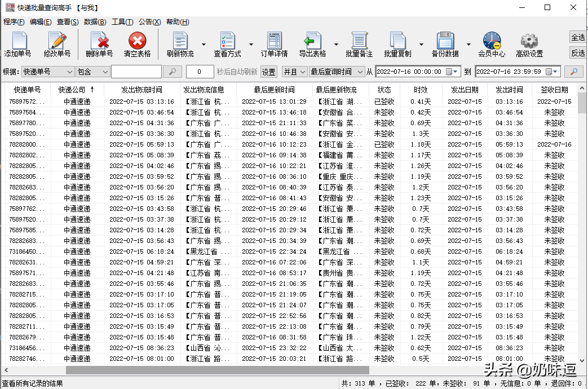Sort by 状态 column header
The height and width of the screenshot is (389, 588).
click(x=384, y=90)
